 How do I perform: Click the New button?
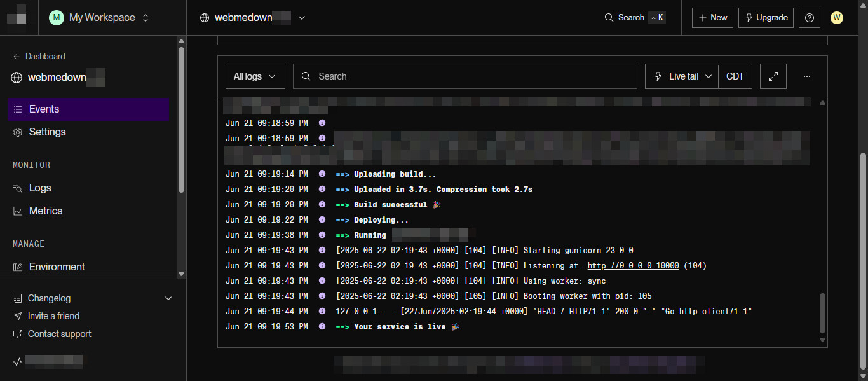[x=712, y=18]
